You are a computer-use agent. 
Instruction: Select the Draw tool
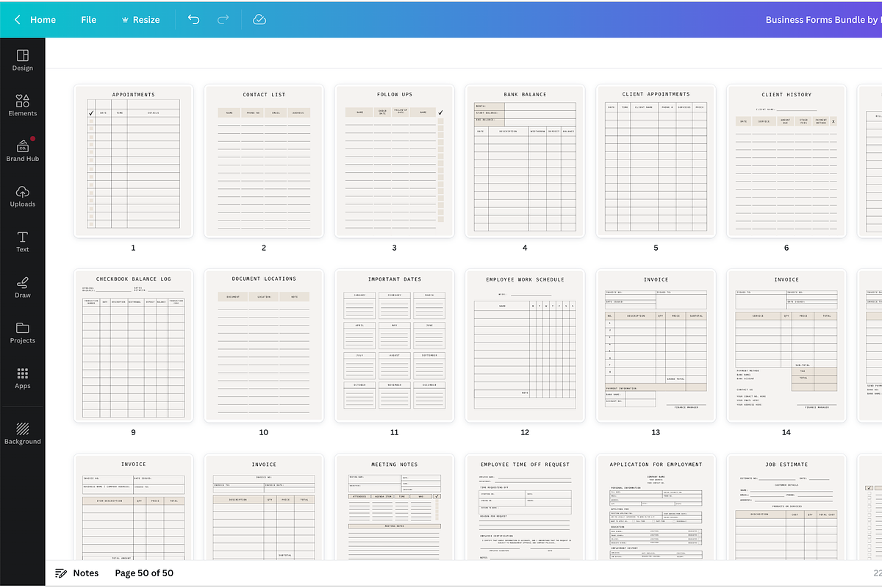pos(23,287)
